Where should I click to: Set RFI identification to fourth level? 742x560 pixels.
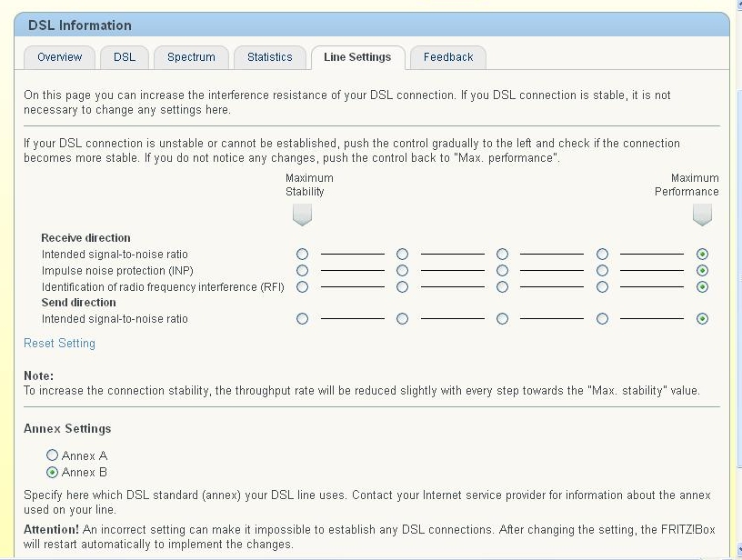click(x=602, y=287)
